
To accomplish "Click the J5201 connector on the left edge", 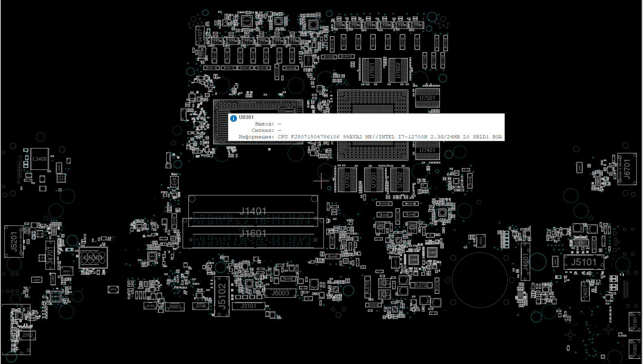I will pos(14,241).
